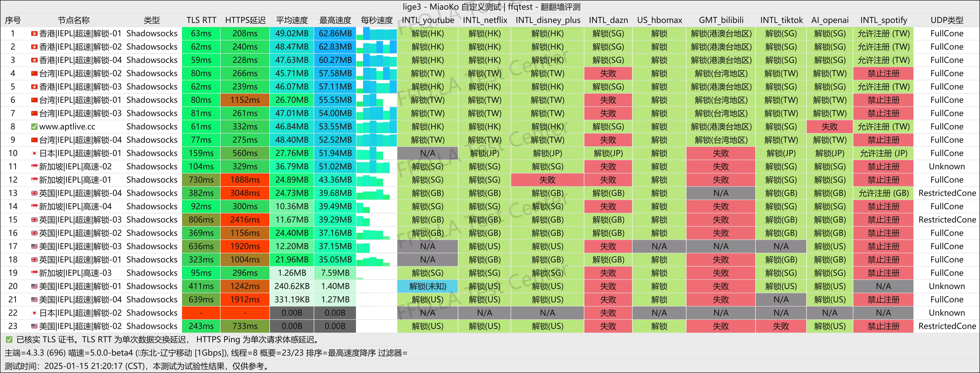
Task: Click the green check before 已核实 TLS 证书
Action: pyautogui.click(x=9, y=340)
